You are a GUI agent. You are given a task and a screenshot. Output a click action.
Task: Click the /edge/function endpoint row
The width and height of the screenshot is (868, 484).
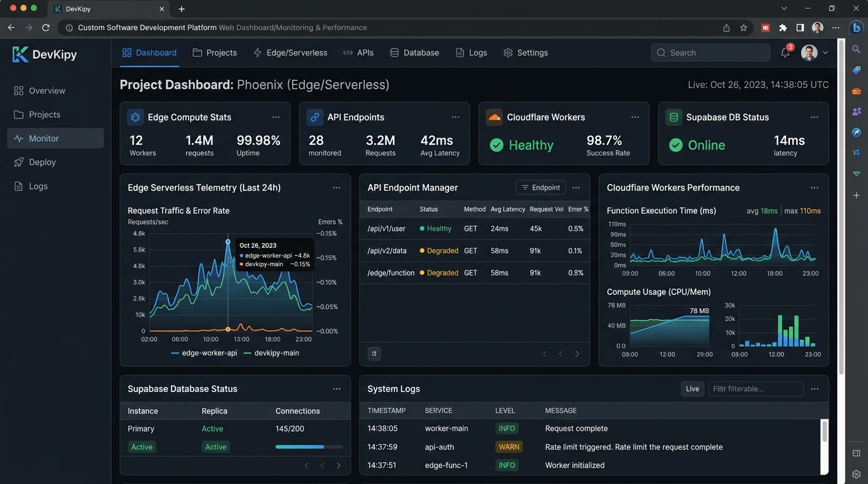point(474,273)
